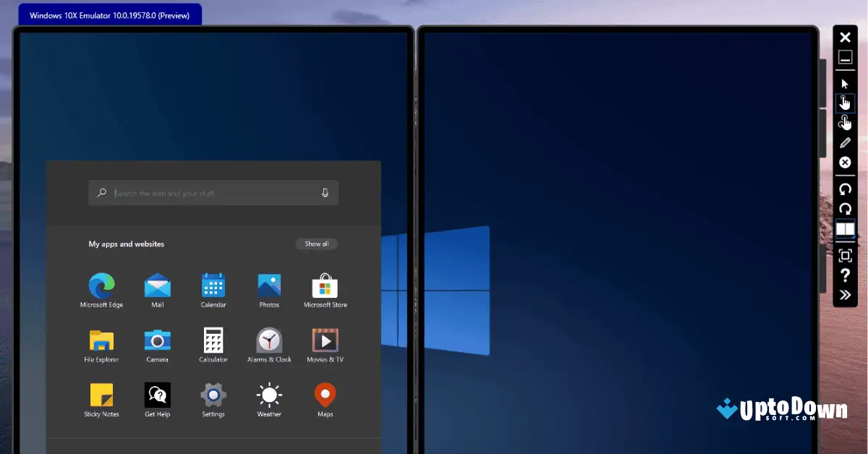
Task: Open the Windows 10X Emulator title dropdown
Action: [109, 15]
